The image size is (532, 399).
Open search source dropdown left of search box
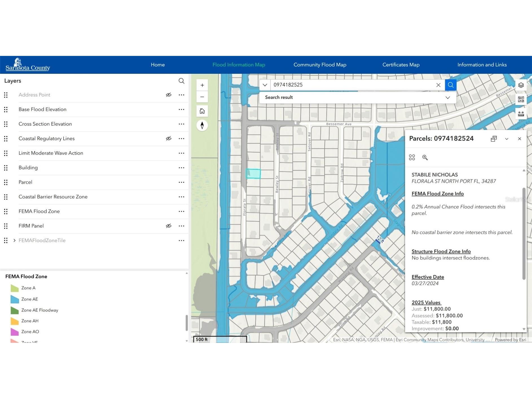pyautogui.click(x=265, y=85)
